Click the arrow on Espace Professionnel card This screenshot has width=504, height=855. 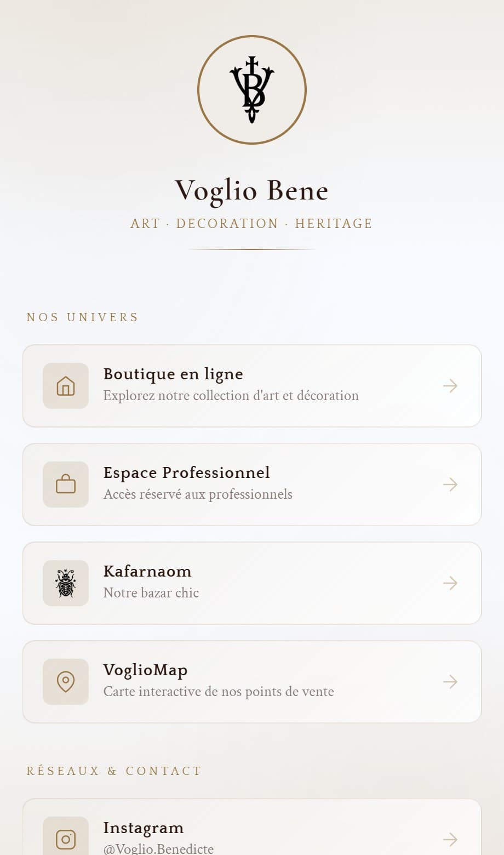pyautogui.click(x=450, y=485)
